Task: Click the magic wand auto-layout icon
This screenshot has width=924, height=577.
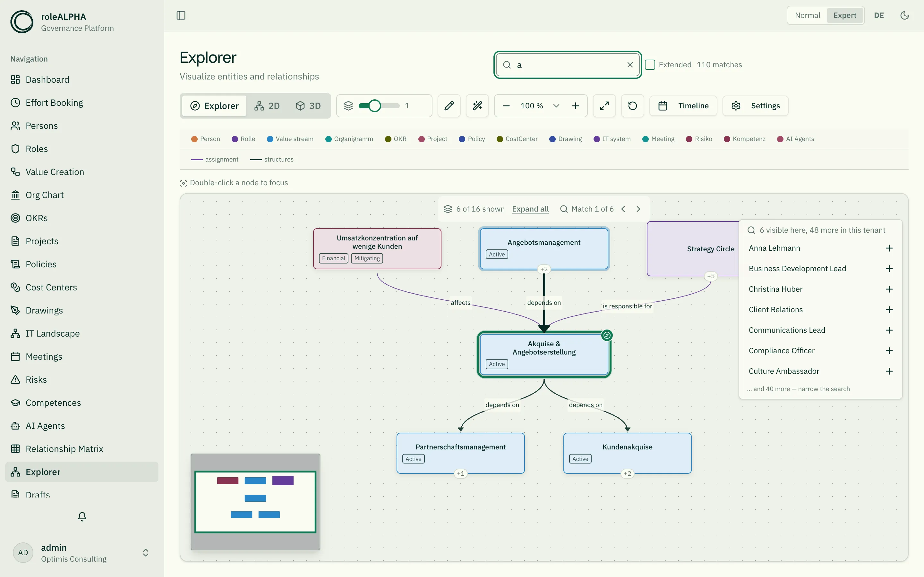Action: (x=477, y=106)
